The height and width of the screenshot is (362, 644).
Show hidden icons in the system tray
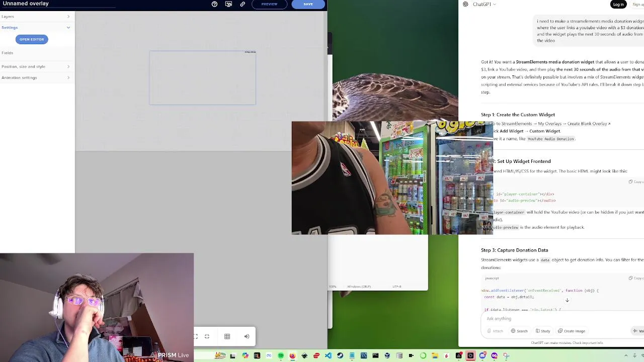626,355
